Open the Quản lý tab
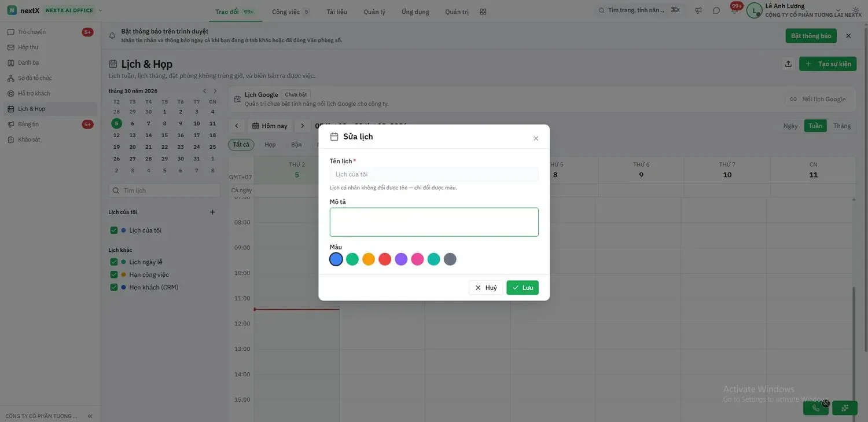This screenshot has height=422, width=868. tap(374, 12)
